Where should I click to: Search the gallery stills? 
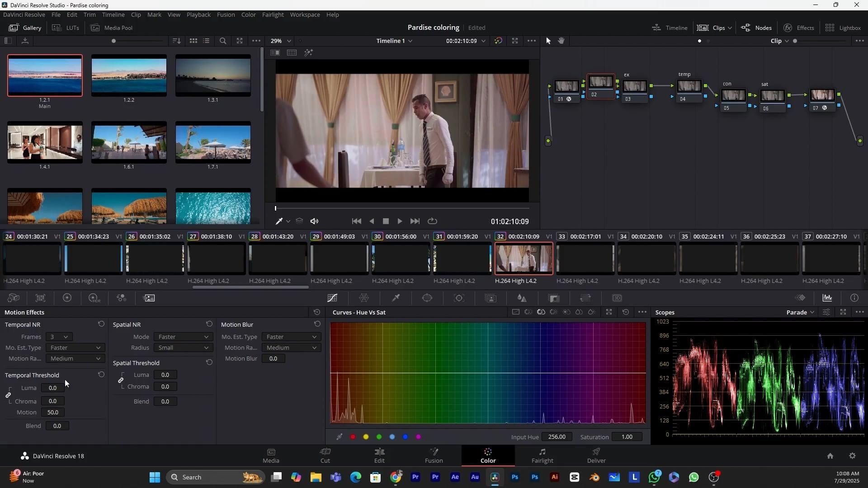(x=223, y=41)
